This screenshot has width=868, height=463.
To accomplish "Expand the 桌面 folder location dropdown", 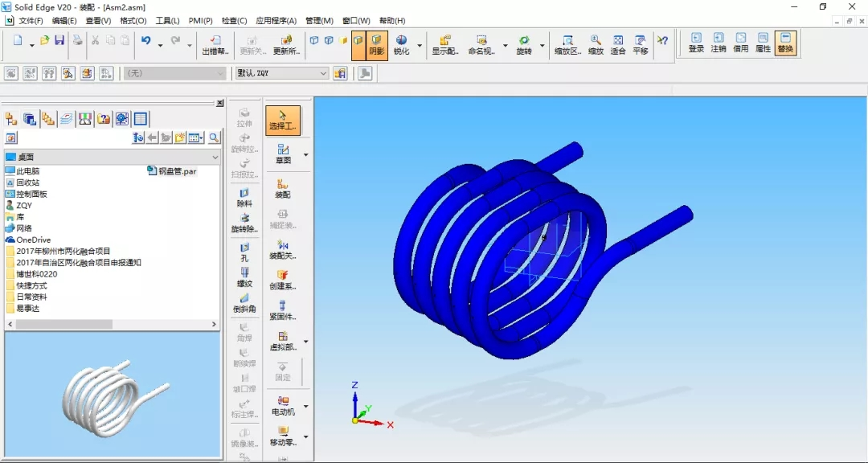I will (x=214, y=157).
